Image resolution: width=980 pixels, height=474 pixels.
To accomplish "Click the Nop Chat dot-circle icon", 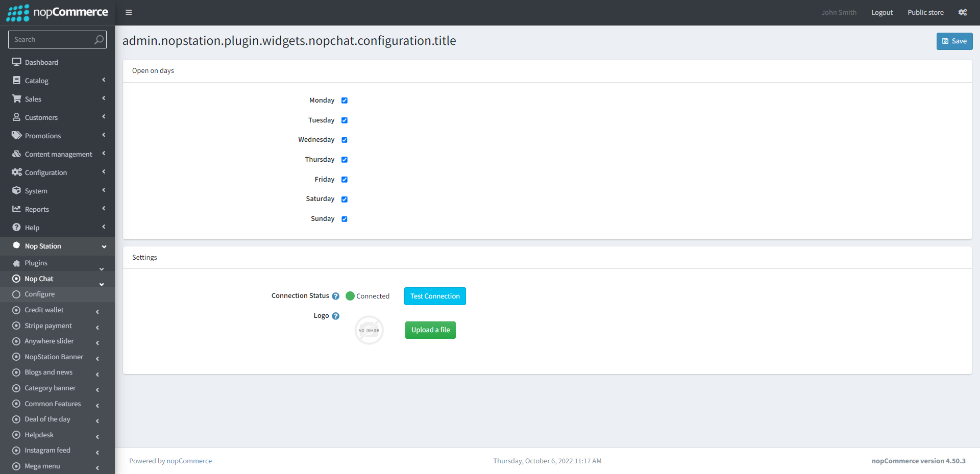I will tap(16, 279).
